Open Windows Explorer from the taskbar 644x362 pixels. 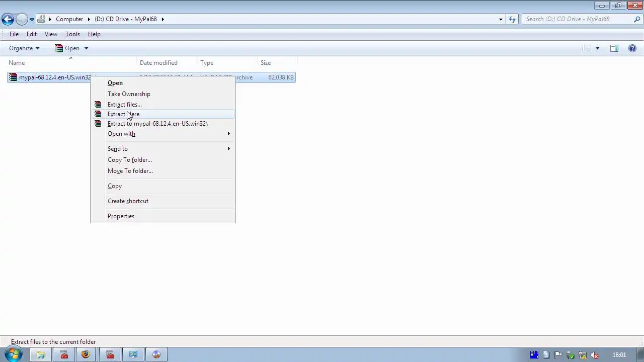[x=41, y=354]
